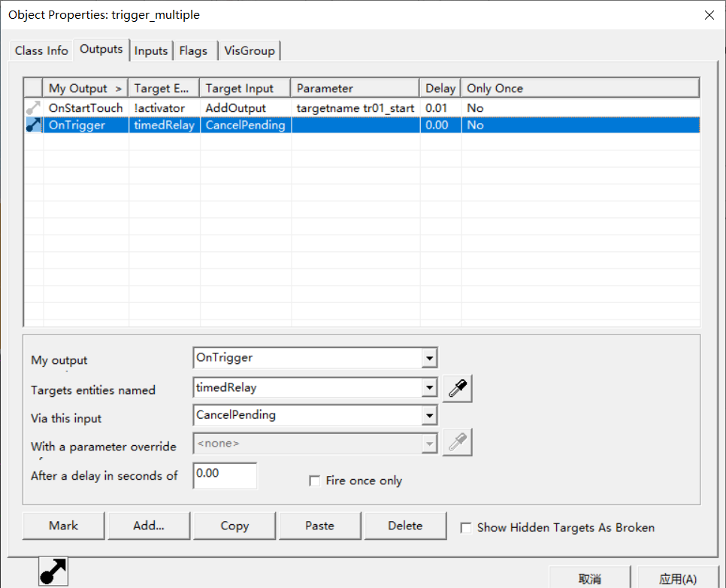This screenshot has height=588, width=726.
Task: Paste an output entry
Action: [319, 526]
